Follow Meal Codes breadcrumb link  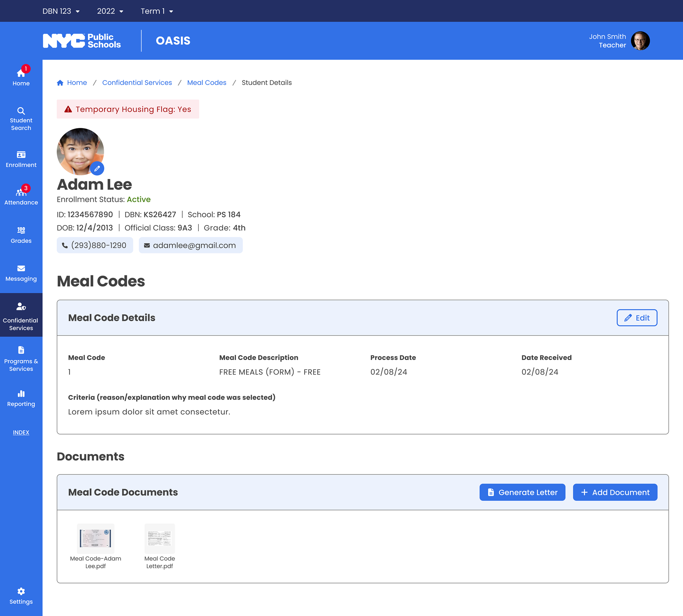click(x=207, y=83)
